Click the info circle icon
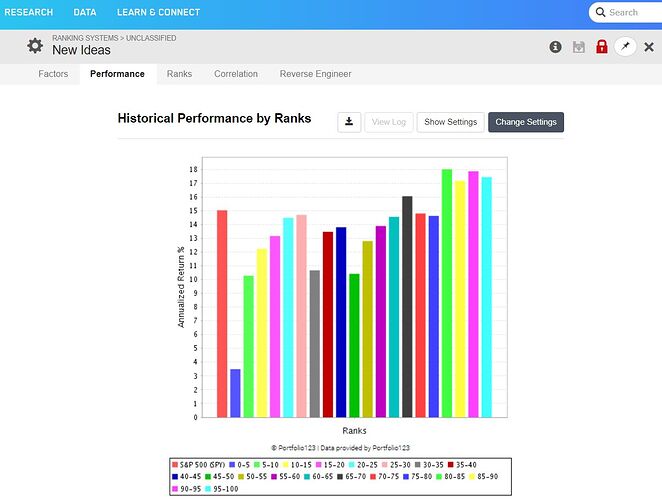 point(555,47)
